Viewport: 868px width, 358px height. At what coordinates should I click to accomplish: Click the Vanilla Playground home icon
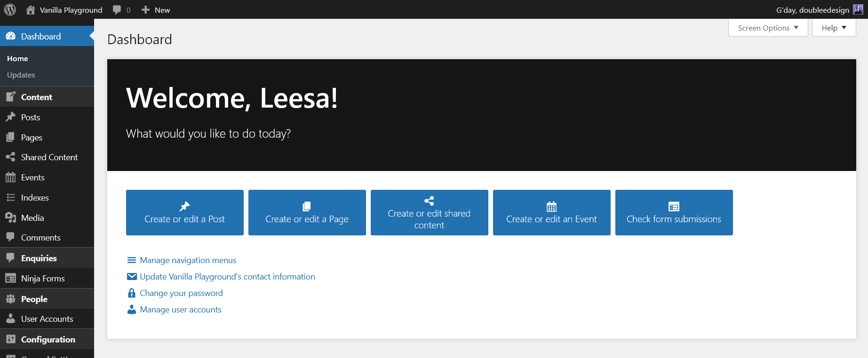click(x=31, y=10)
